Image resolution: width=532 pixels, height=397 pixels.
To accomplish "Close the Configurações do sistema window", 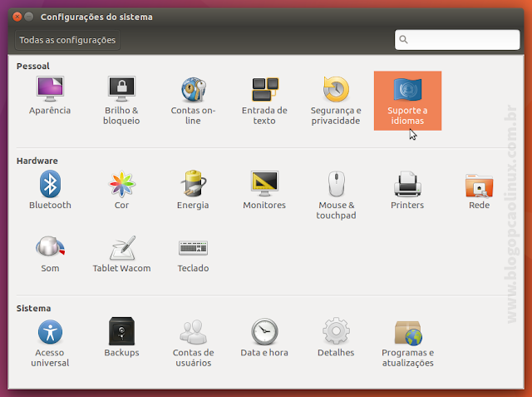I will pyautogui.click(x=17, y=17).
